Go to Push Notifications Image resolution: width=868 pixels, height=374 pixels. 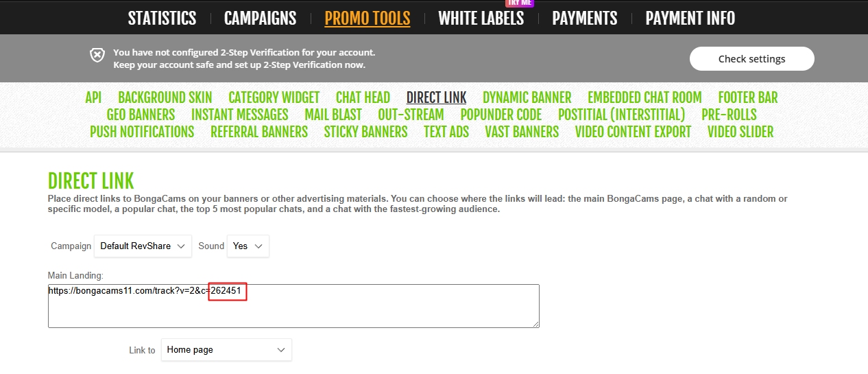[x=142, y=132]
